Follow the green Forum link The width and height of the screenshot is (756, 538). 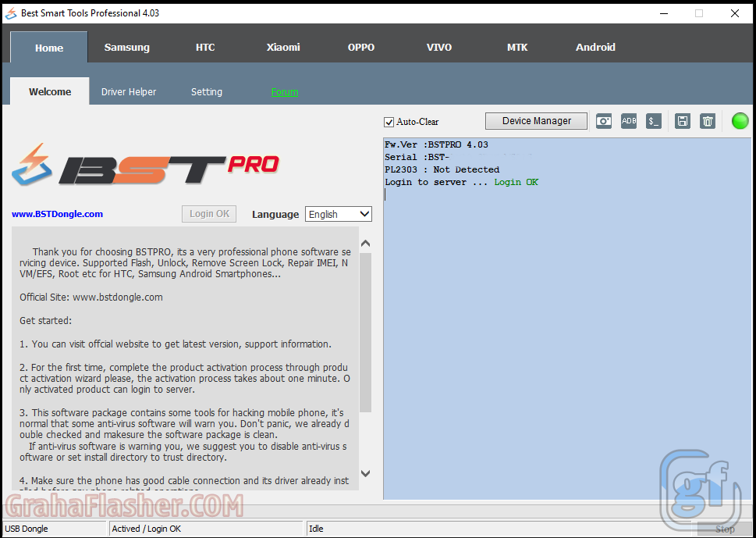pyautogui.click(x=285, y=91)
